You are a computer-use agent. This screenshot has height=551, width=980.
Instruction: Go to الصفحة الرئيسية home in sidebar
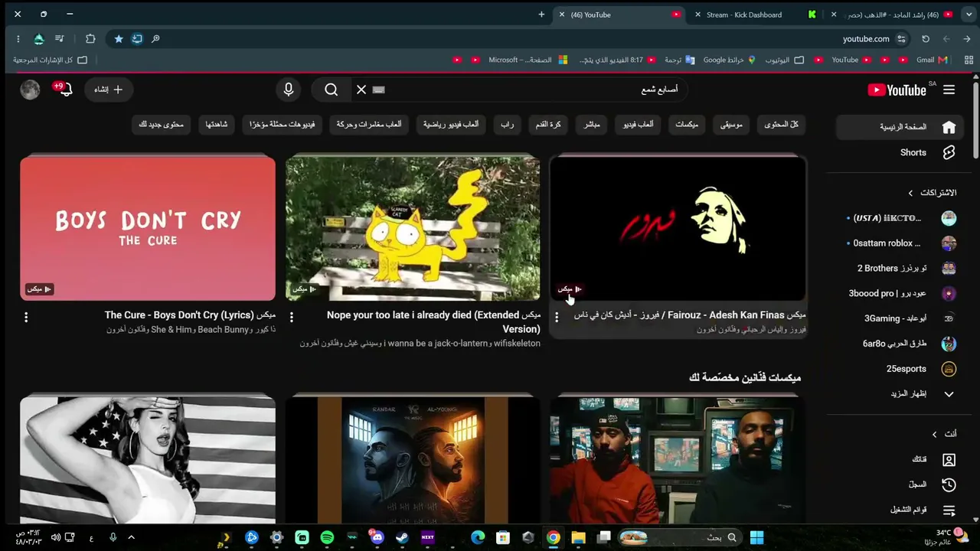(900, 127)
